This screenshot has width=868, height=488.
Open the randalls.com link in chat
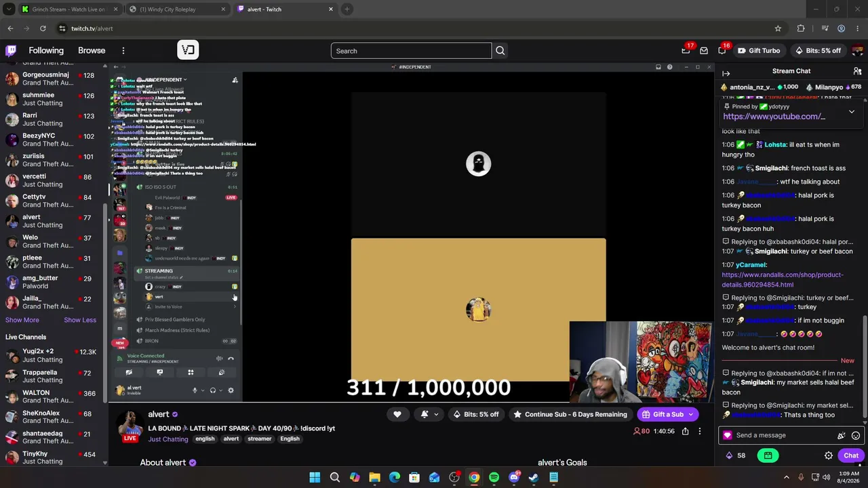point(783,280)
